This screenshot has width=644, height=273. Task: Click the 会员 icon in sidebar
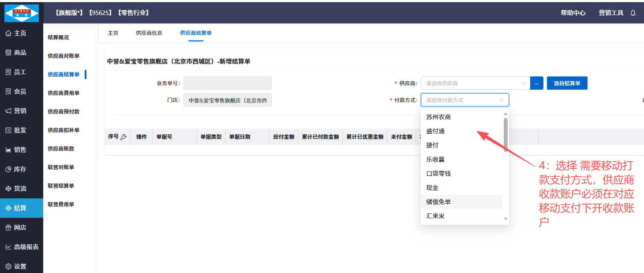tap(8, 91)
